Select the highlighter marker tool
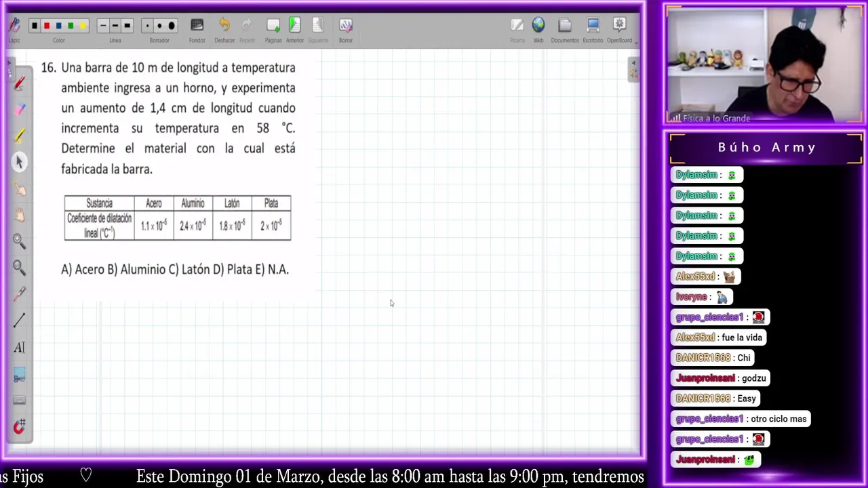868x488 pixels. click(x=19, y=136)
